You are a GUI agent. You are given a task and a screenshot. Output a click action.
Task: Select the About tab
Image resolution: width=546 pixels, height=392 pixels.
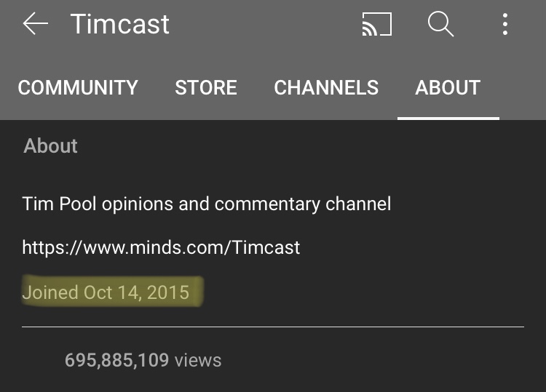pyautogui.click(x=448, y=87)
